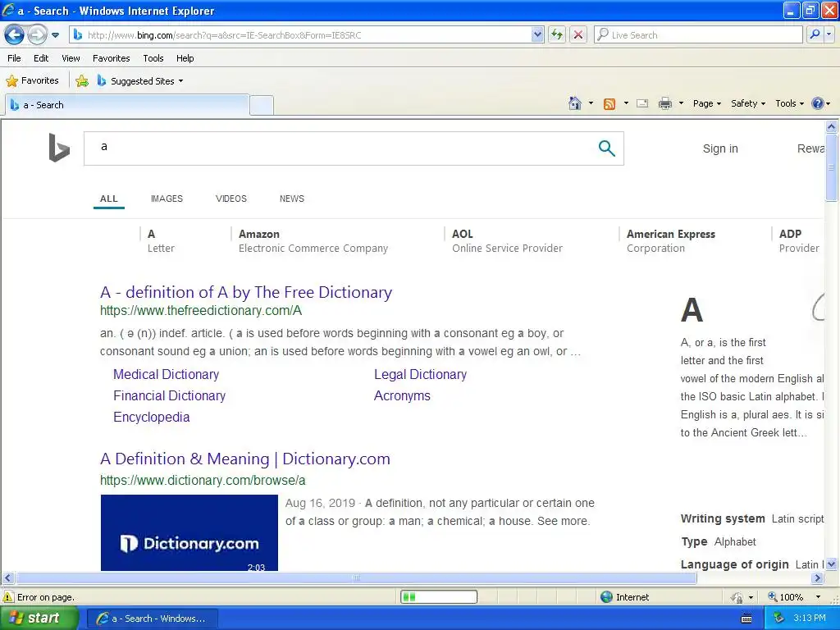
Task: Open the Page command bar menu
Action: [x=706, y=103]
